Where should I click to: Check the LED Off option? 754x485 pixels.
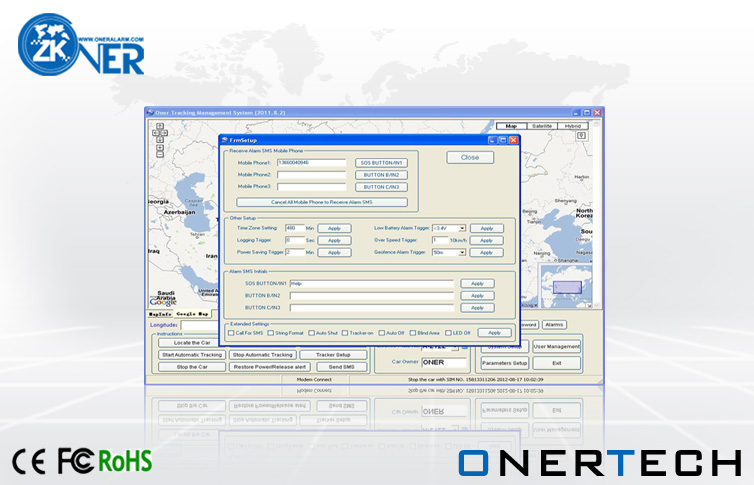(448, 333)
